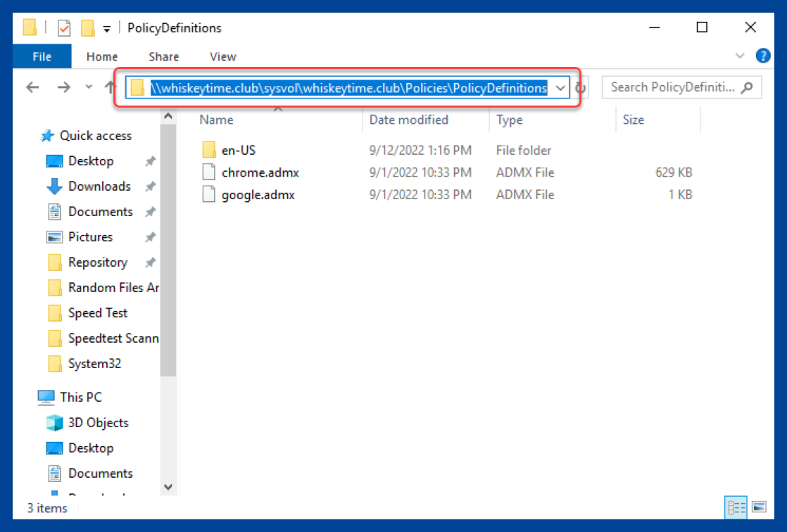787x532 pixels.
Task: Go back using the Back arrow
Action: click(x=32, y=87)
